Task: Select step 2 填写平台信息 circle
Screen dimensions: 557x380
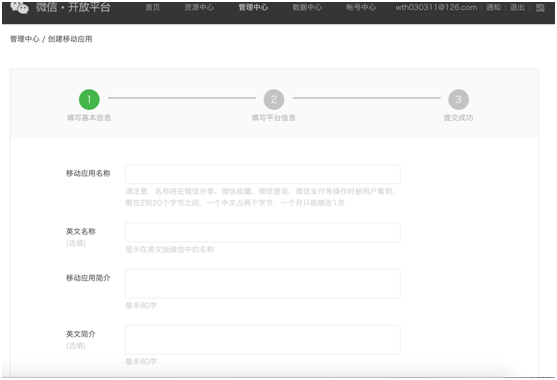Action: [274, 99]
